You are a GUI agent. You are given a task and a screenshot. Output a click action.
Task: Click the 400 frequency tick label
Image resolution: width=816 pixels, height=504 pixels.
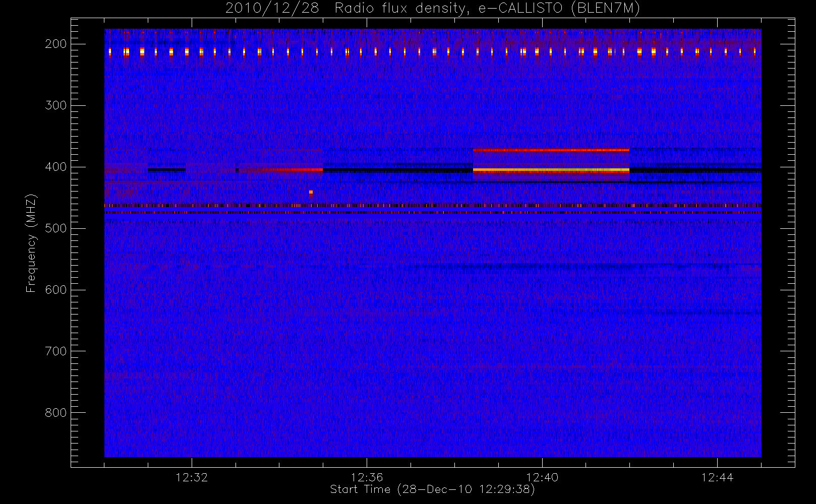tap(55, 167)
